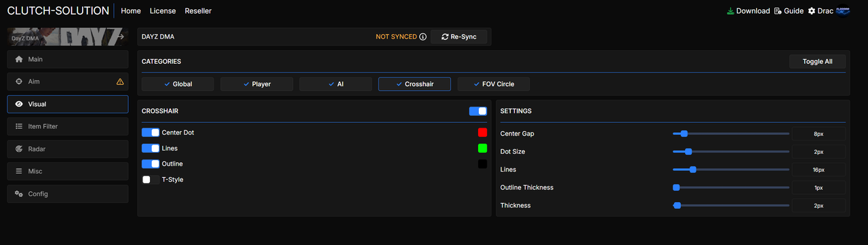Screen dimensions: 868x245
Task: Click the list icon beside Item Filter
Action: click(x=19, y=126)
